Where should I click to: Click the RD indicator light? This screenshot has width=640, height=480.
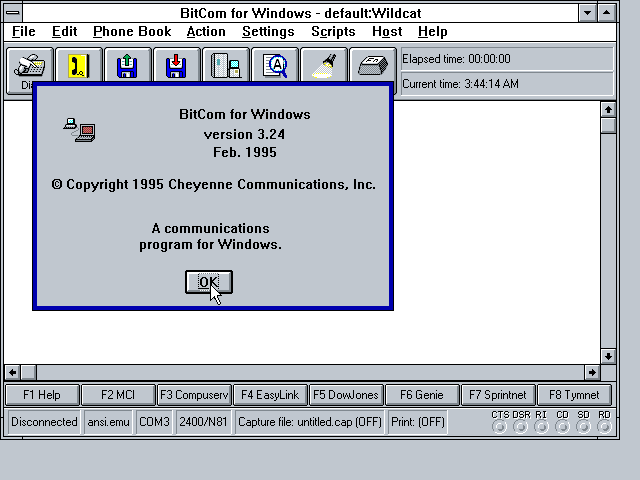604,427
